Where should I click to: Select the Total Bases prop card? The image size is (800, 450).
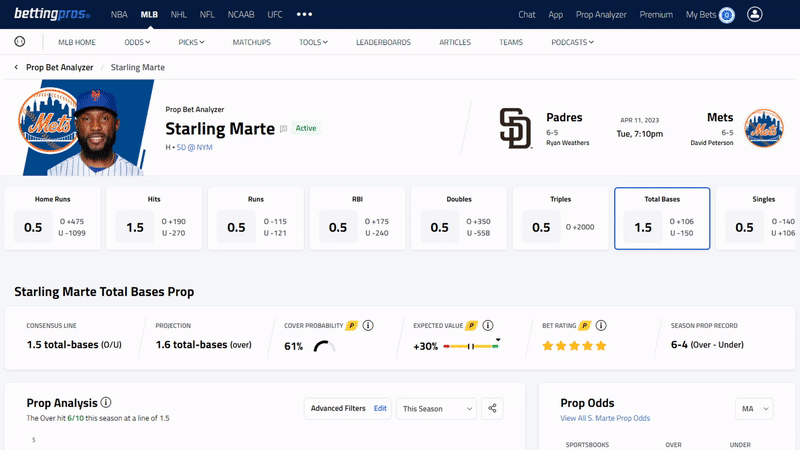(x=662, y=218)
